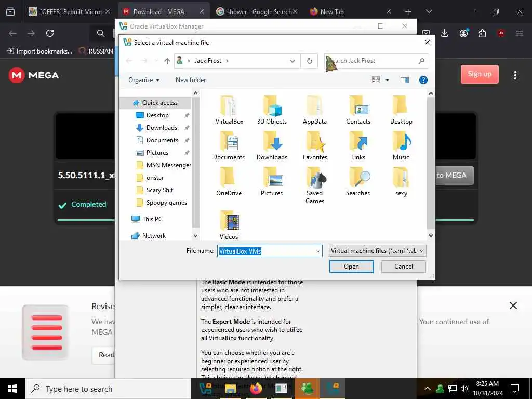Screen dimensions: 532x399
Task: Open the Firefox extensions puzzle icon
Action: [x=482, y=33]
